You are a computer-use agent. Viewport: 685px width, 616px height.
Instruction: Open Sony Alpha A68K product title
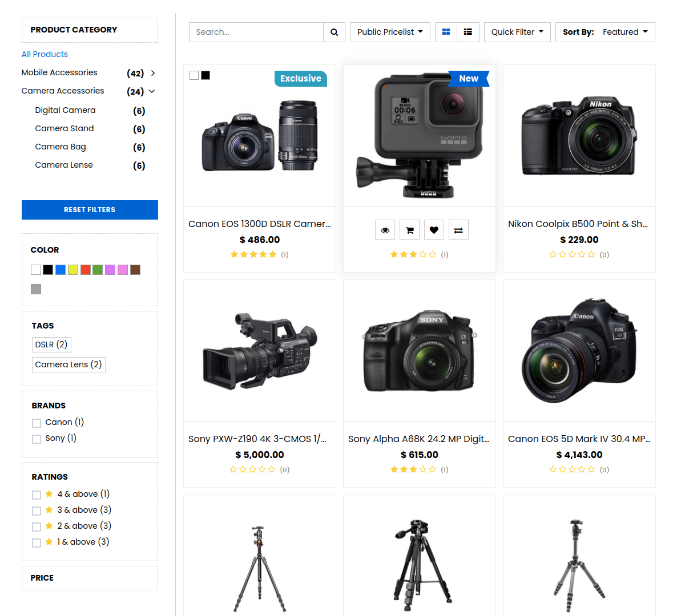419,439
